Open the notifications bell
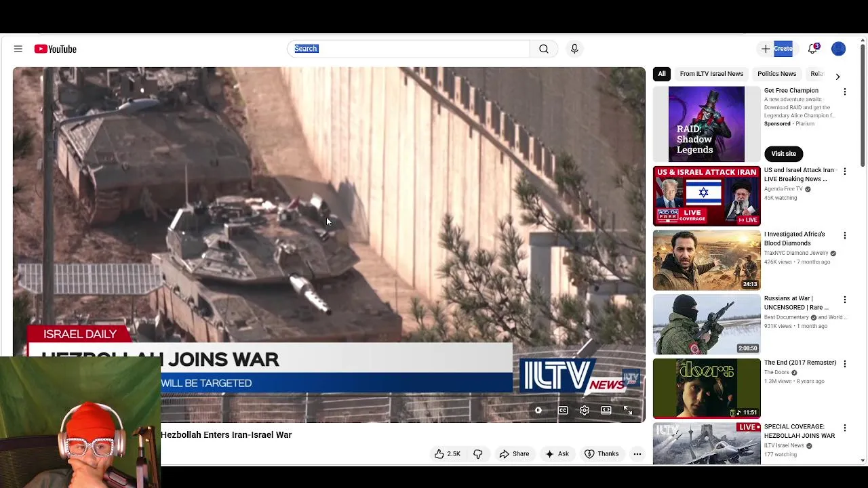The height and width of the screenshot is (488, 868). point(813,49)
